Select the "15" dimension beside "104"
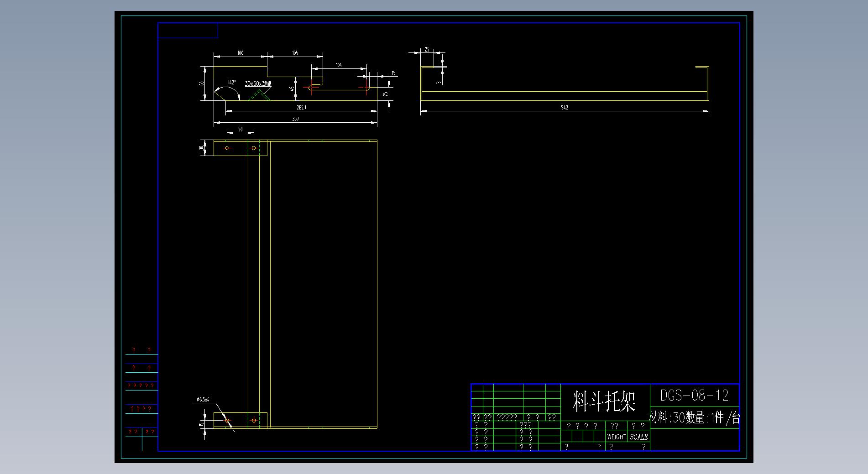The image size is (868, 474). (393, 73)
